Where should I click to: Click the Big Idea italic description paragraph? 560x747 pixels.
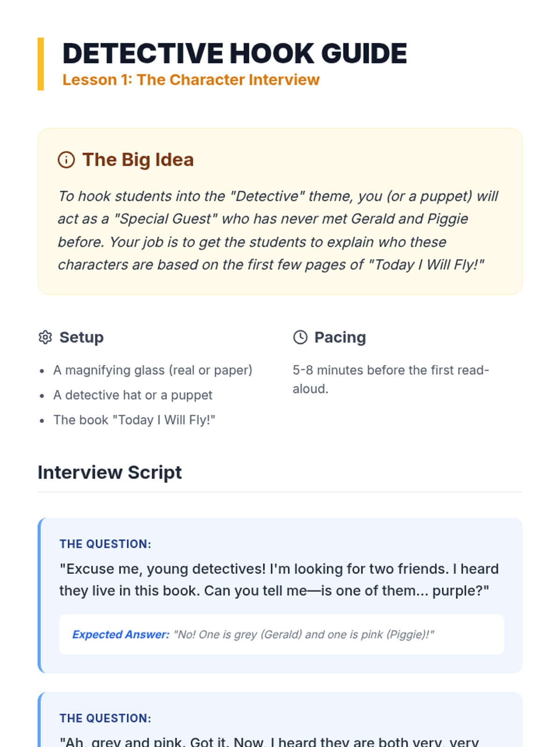pyautogui.click(x=278, y=230)
